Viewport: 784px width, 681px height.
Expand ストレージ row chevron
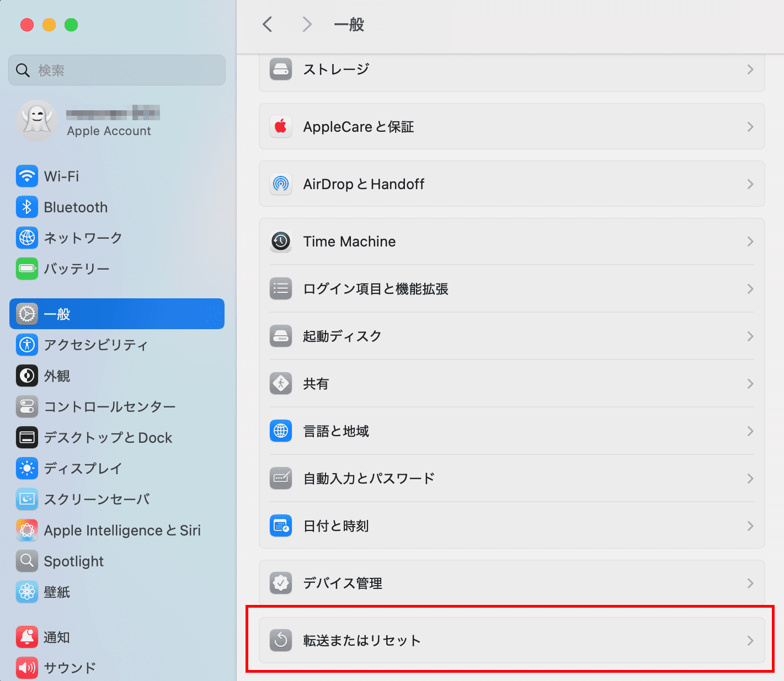750,69
